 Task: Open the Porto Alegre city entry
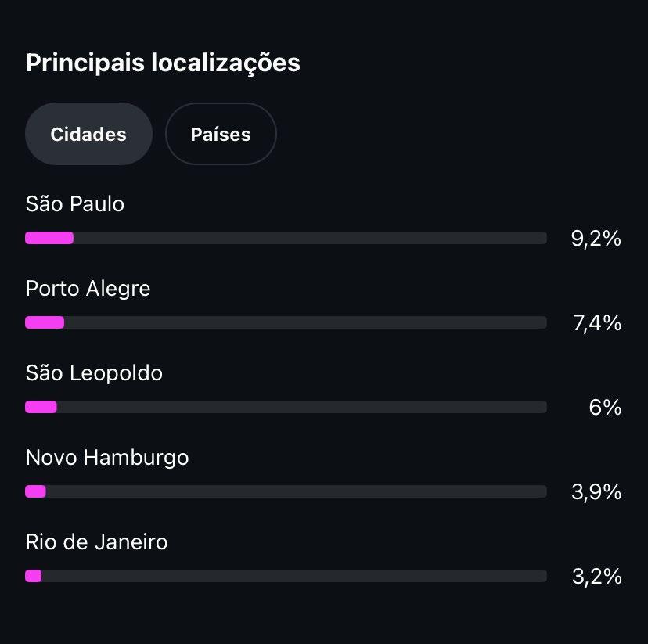click(88, 289)
